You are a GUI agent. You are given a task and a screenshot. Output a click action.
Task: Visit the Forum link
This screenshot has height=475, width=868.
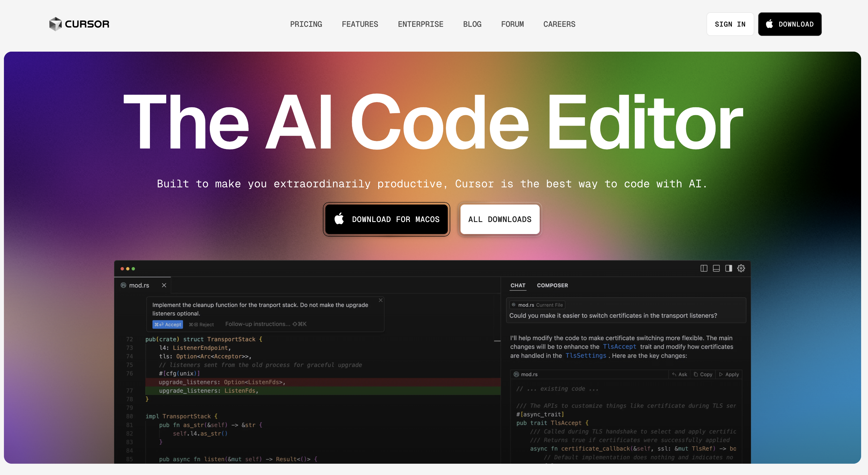click(512, 24)
